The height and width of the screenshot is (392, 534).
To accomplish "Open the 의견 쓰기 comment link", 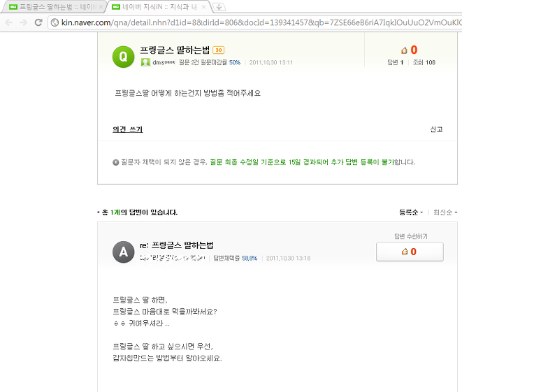I will [128, 129].
